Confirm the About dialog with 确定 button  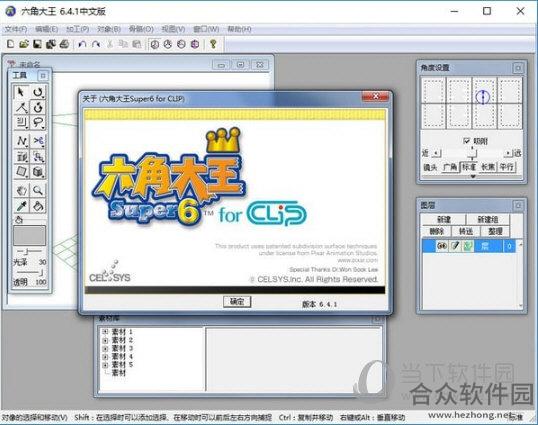pyautogui.click(x=237, y=302)
